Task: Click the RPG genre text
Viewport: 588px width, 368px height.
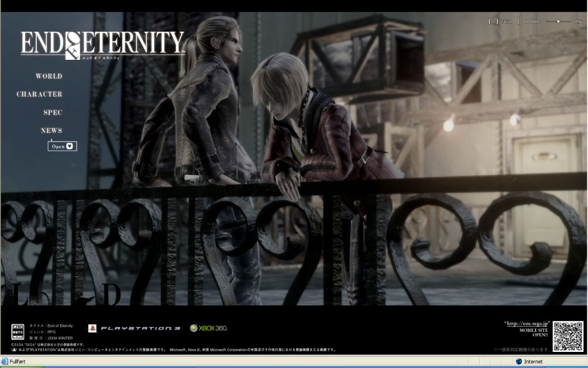Action: coord(51,332)
